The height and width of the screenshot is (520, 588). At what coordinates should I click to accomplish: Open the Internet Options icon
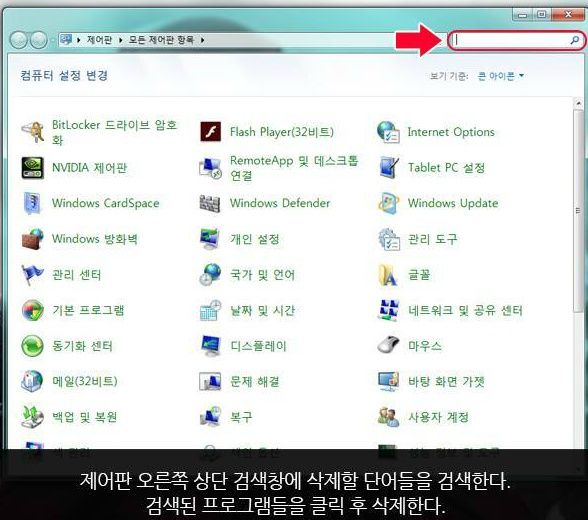[x=388, y=132]
